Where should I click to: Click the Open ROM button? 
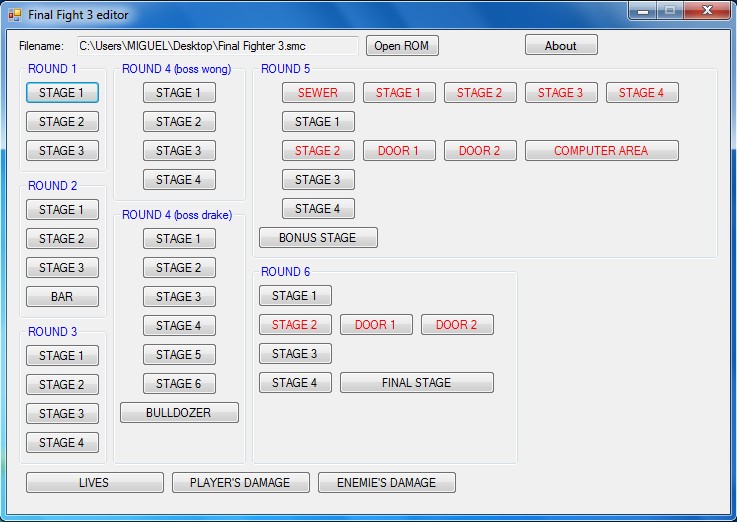[402, 46]
